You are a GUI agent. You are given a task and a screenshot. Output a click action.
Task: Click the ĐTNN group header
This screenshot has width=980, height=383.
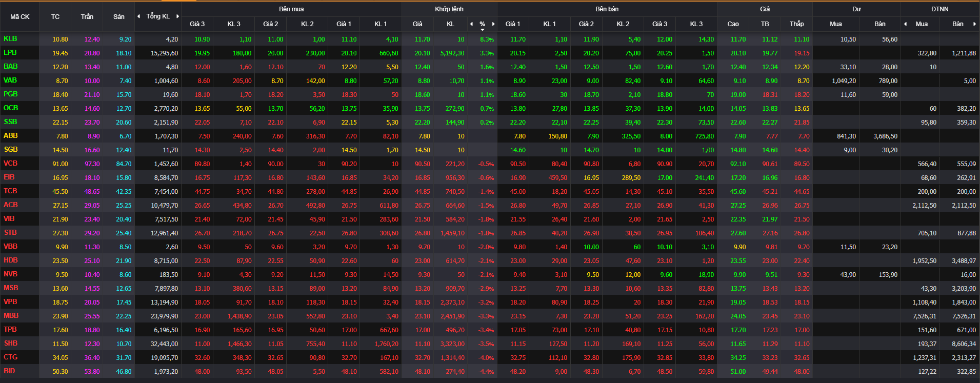click(940, 9)
